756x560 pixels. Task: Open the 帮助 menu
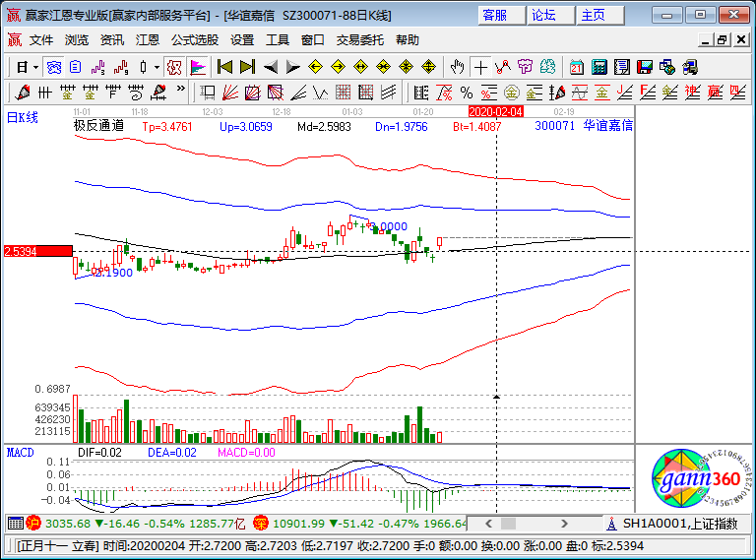(x=408, y=40)
